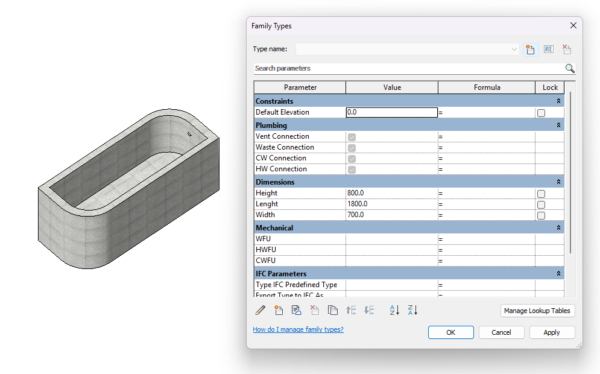Select the Waste Connection parameter name
Image resolution: width=600 pixels, height=374 pixels.
click(x=285, y=147)
